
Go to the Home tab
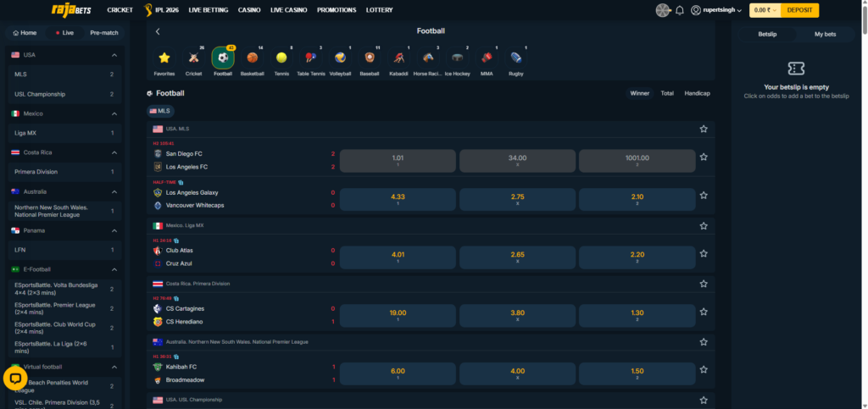pyautogui.click(x=25, y=33)
